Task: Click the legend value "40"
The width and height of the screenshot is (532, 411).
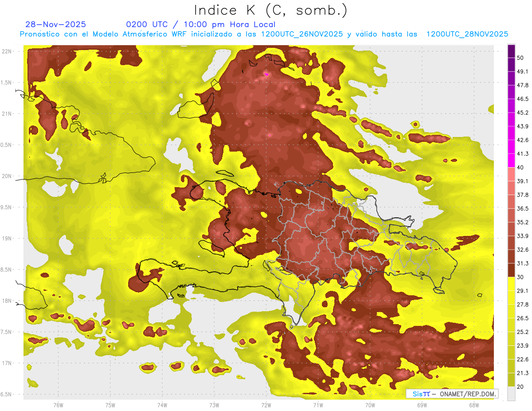Action: tap(521, 168)
